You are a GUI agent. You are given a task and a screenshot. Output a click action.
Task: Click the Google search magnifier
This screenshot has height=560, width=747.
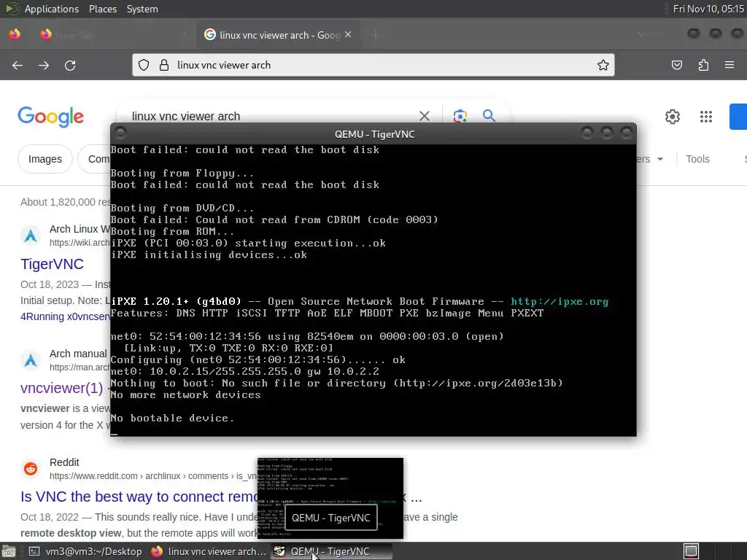(489, 116)
